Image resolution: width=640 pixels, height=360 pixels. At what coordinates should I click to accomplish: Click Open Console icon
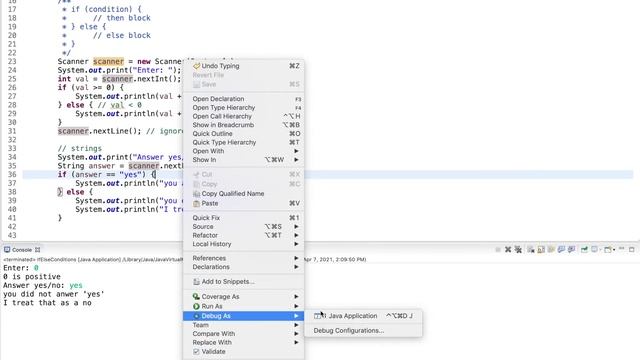(x=608, y=249)
